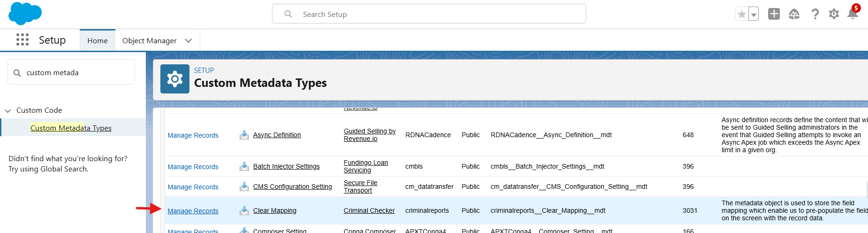The height and width of the screenshot is (233, 868).
Task: Open the favorites list dropdown arrow
Action: pos(754,14)
